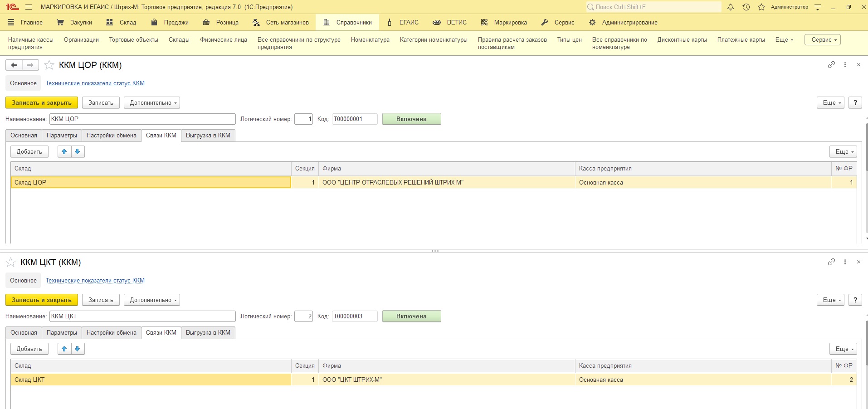
Task: Close the ККМ ЦКТ form
Action: (x=858, y=262)
